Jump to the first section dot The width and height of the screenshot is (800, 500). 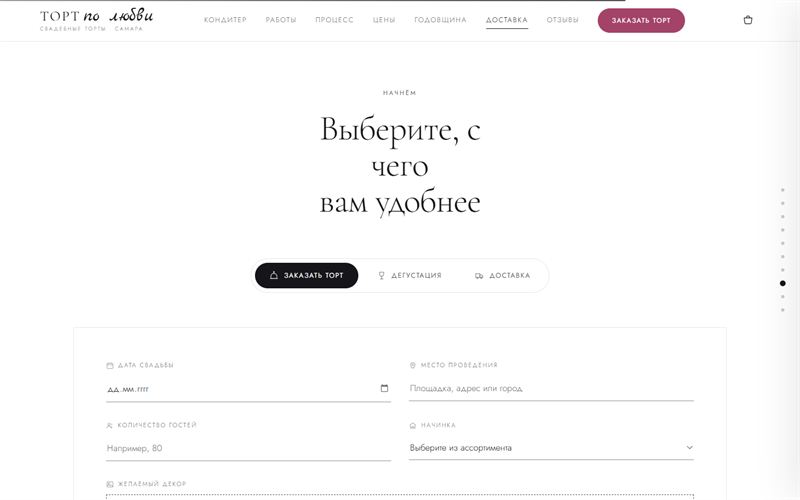(783, 190)
